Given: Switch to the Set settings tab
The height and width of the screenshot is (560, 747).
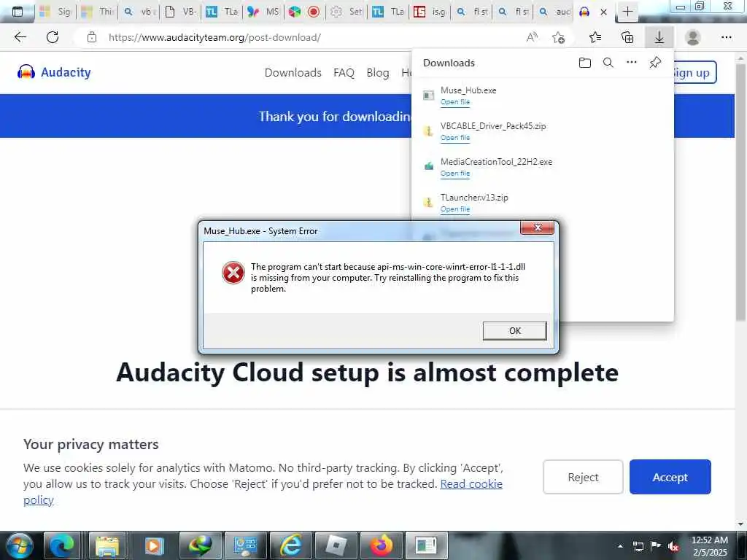Looking at the screenshot, I should point(347,12).
